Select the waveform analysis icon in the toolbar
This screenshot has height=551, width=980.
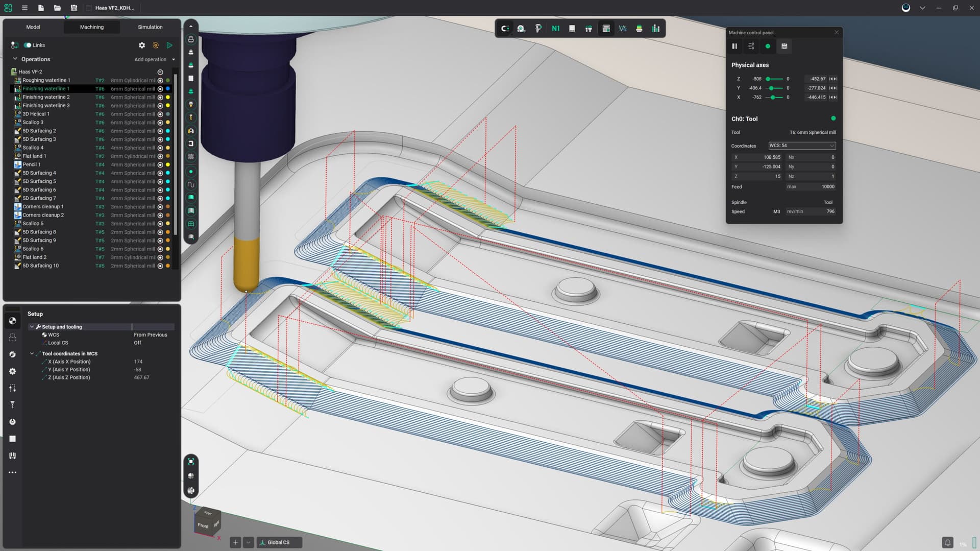pos(623,29)
